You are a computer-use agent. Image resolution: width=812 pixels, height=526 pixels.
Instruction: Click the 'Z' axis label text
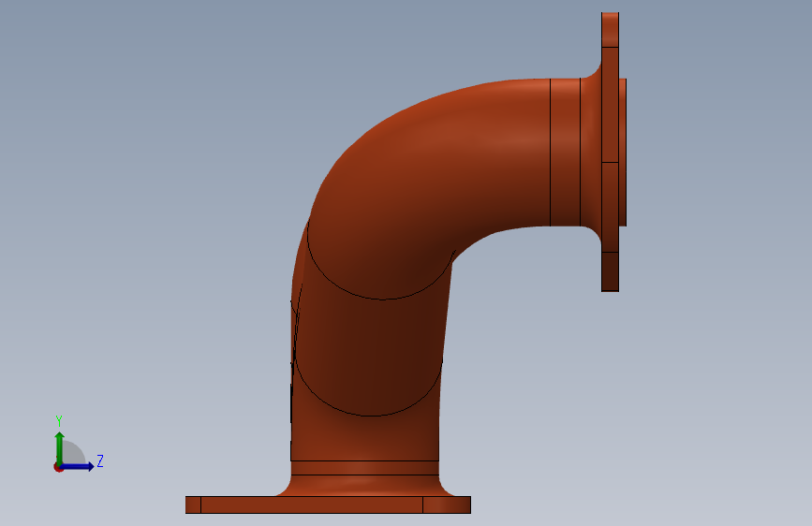tap(100, 460)
